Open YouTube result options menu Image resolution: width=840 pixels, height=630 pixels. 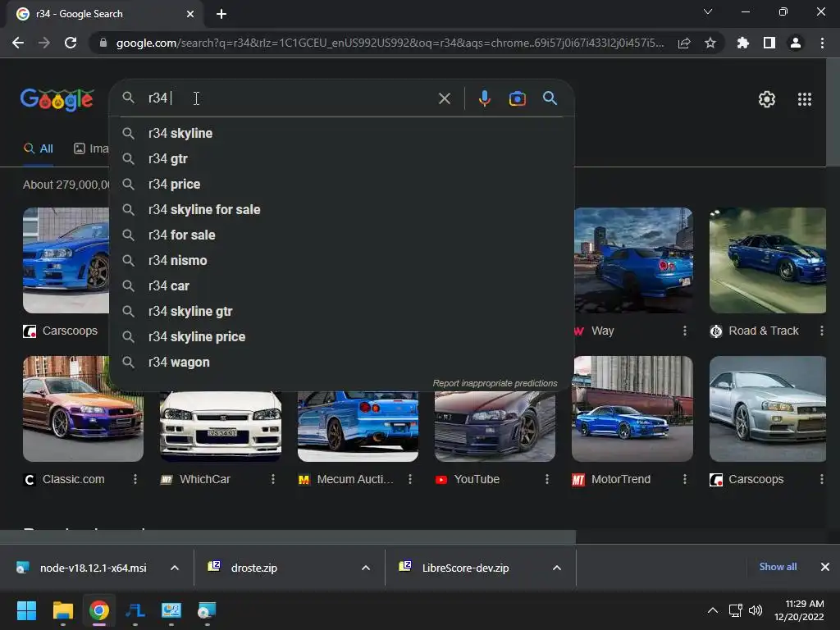(x=547, y=479)
